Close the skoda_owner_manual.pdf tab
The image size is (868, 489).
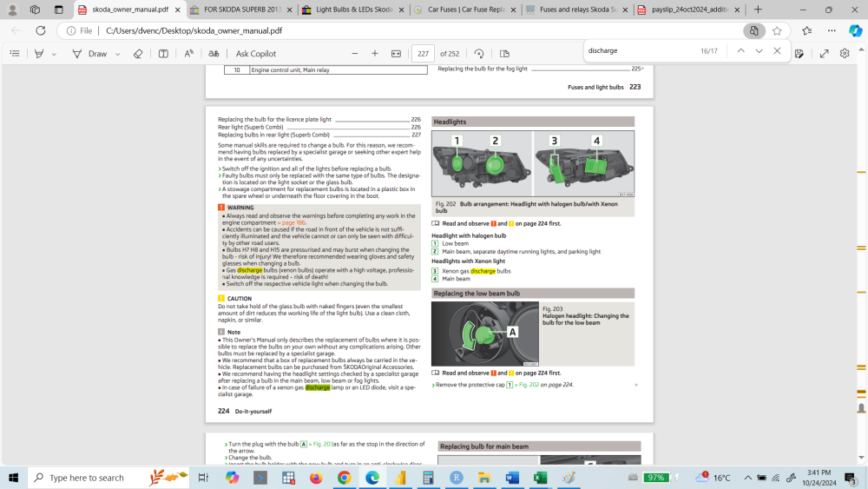click(178, 10)
